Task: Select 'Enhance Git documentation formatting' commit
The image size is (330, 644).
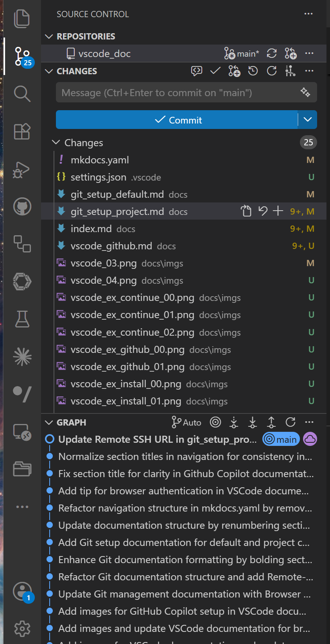Action: tap(184, 560)
